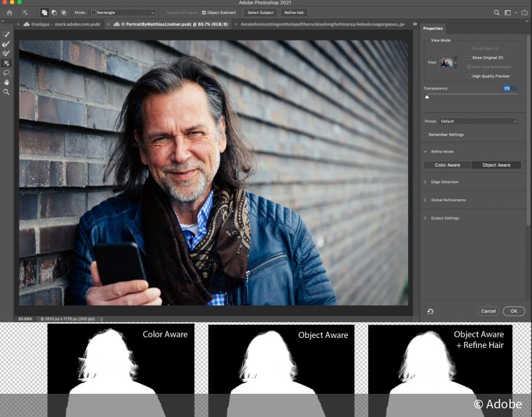This screenshot has height=417, width=532.
Task: Activate the Lasso tool
Action: (6, 72)
